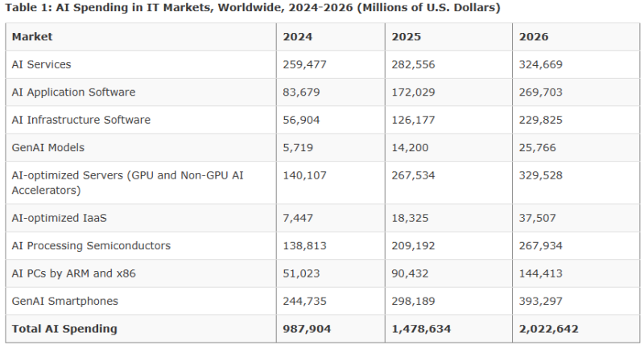The image size is (644, 349).
Task: Click the AI Infrastructure Software label
Action: pos(81,120)
